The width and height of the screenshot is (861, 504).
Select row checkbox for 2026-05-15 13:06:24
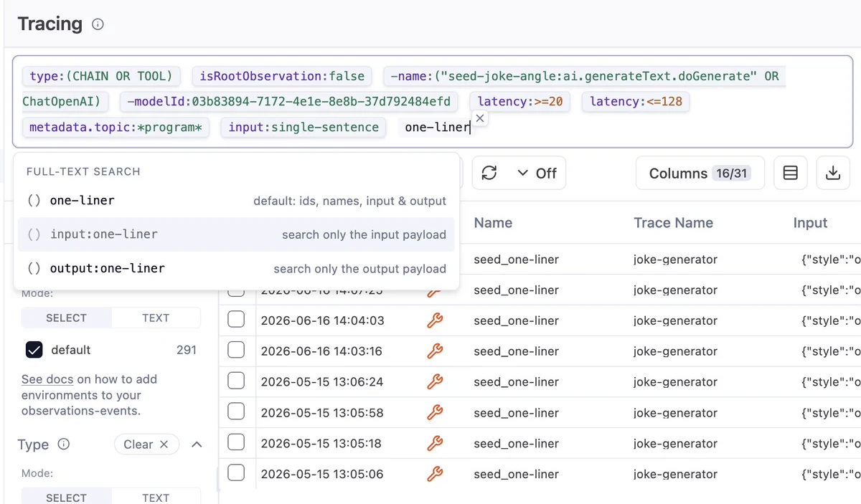(x=236, y=381)
